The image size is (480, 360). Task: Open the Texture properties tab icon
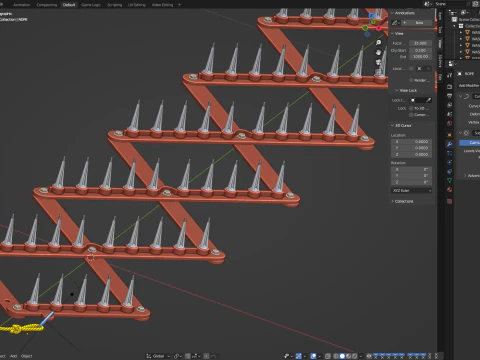(x=449, y=201)
